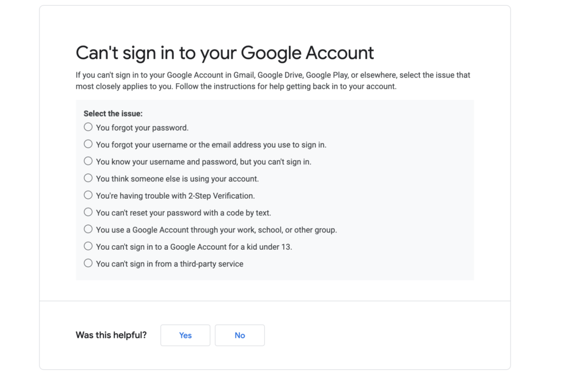This screenshot has height=375, width=588.
Task: Select the 'You forgot your password' radio button
Action: (88, 127)
